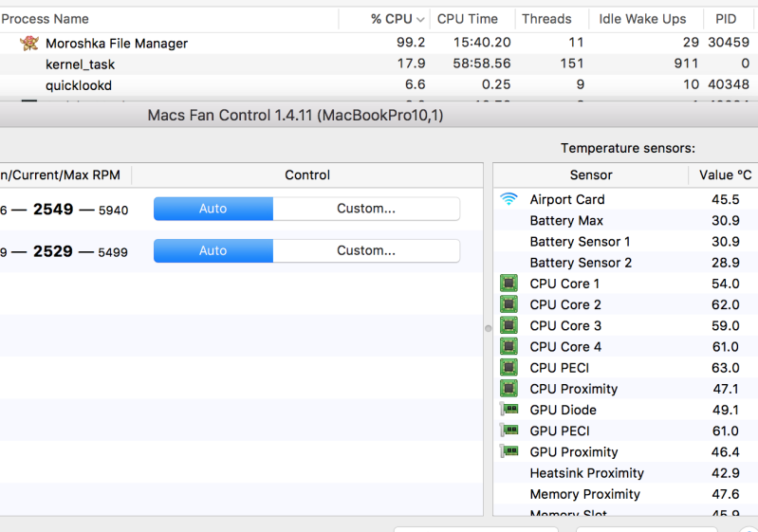Choose Custom control for the 2549 RPM fan
758x532 pixels.
pyautogui.click(x=366, y=209)
